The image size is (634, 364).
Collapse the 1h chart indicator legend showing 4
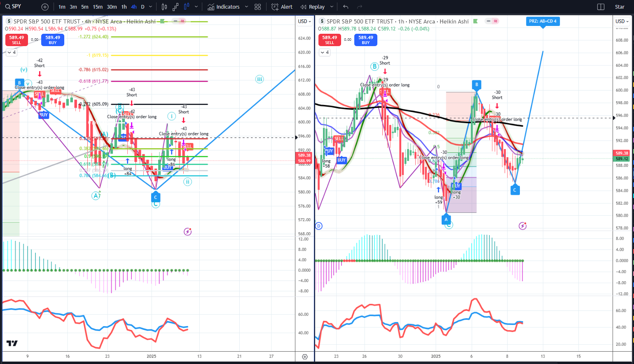(x=325, y=52)
